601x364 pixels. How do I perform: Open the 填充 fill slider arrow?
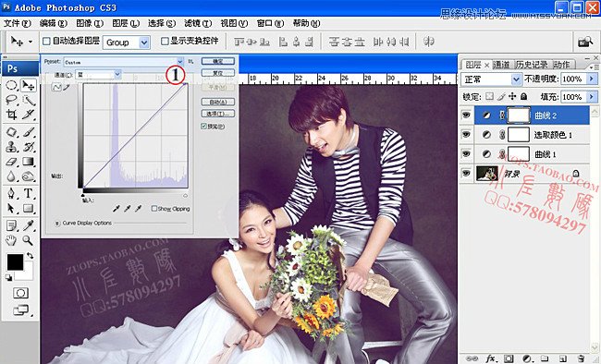click(592, 97)
